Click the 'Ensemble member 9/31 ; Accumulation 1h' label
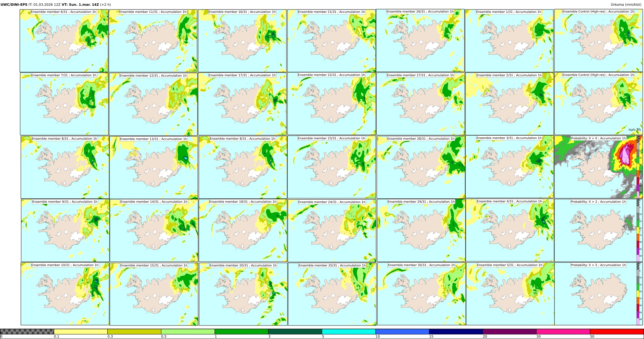Image resolution: width=644 pixels, height=339 pixels. point(65,202)
